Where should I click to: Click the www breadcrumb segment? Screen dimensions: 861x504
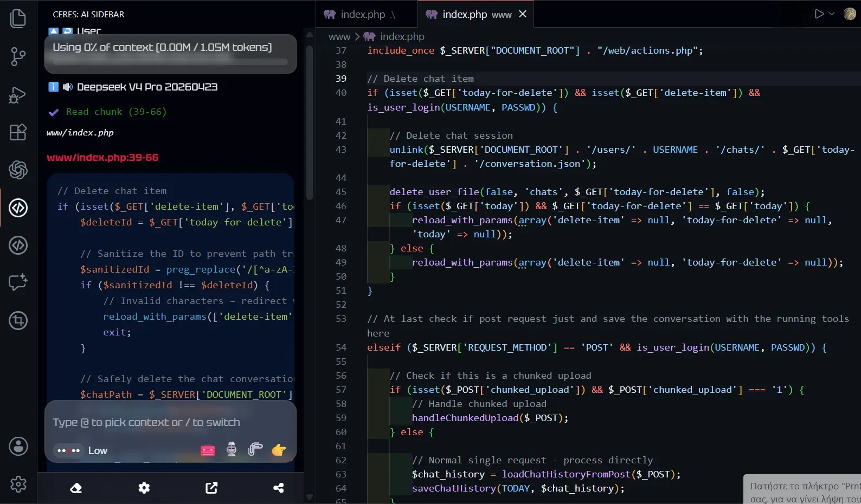pos(339,37)
